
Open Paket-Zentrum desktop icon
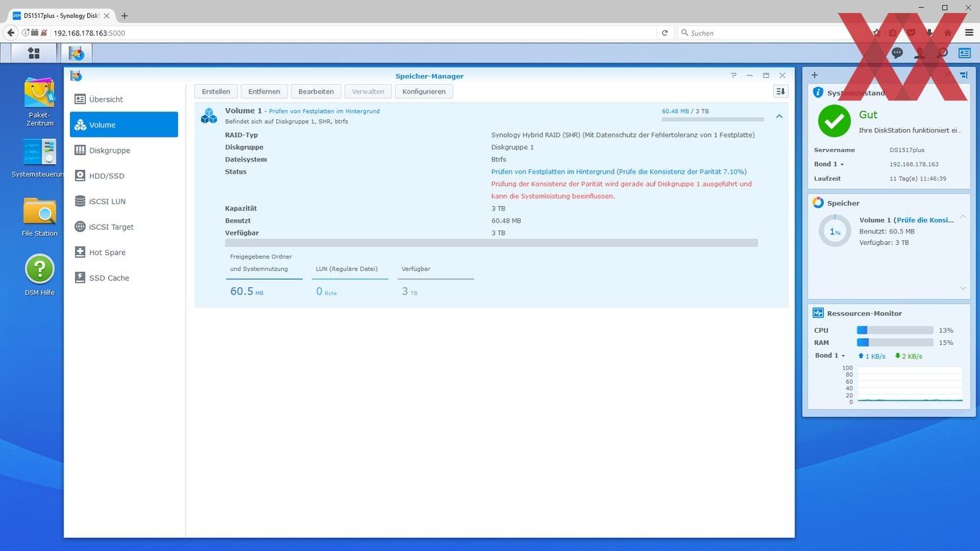40,102
